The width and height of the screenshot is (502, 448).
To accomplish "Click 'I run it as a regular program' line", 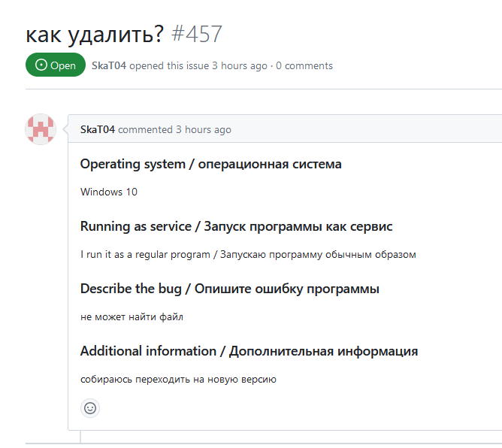I will tap(248, 255).
